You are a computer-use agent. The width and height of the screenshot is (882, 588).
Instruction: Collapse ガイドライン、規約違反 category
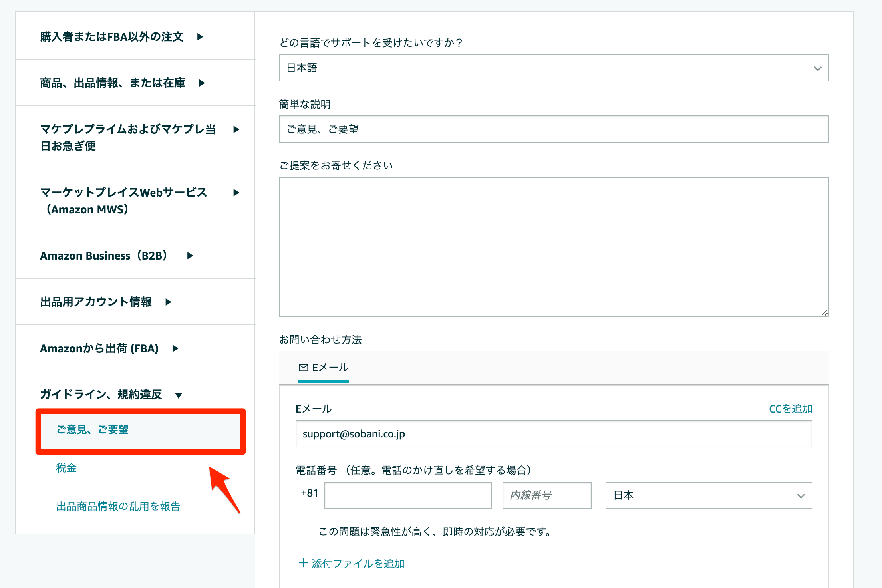coord(111,395)
